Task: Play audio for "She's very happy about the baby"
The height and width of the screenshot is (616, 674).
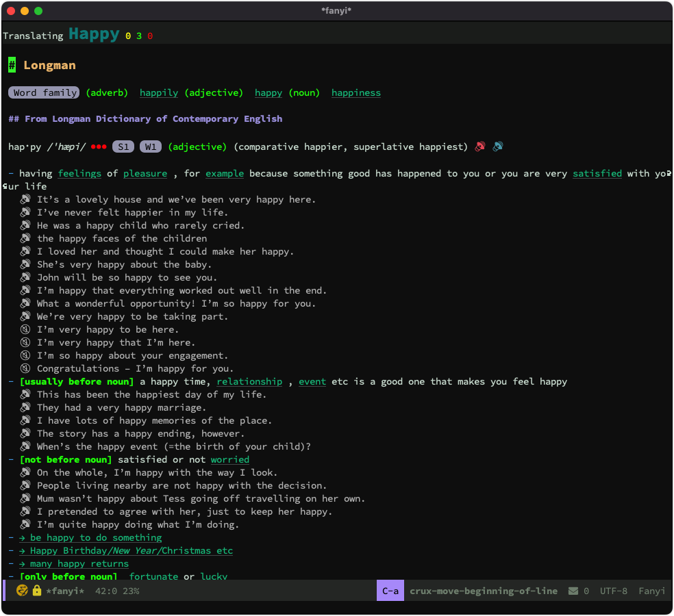Action: coord(25,264)
